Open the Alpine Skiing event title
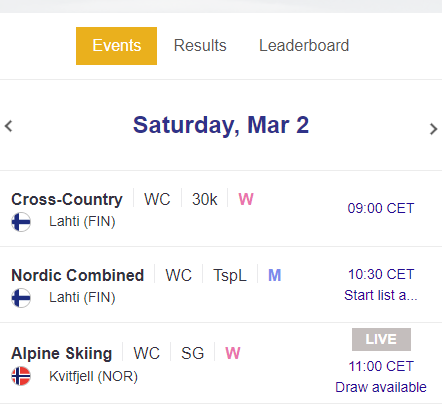The image size is (442, 416). 61,353
